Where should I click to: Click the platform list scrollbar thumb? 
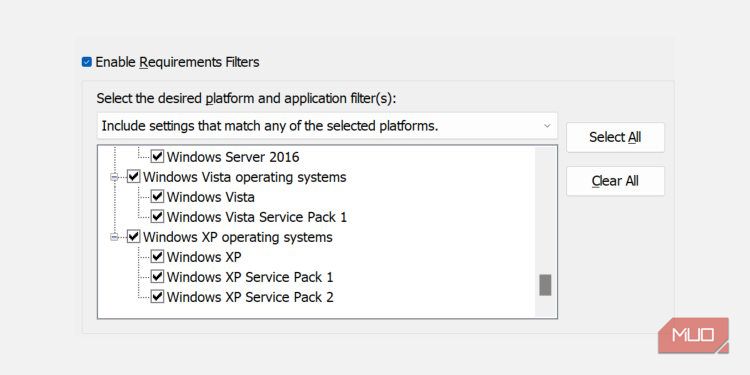pyautogui.click(x=545, y=285)
